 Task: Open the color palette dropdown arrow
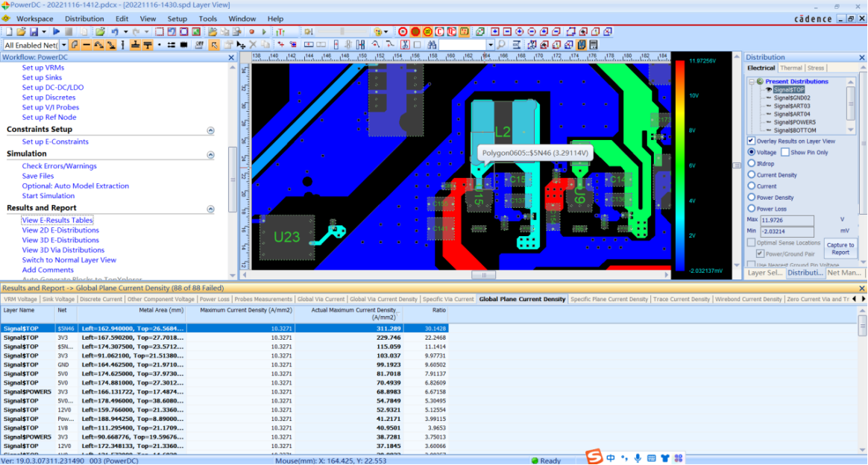click(x=386, y=31)
